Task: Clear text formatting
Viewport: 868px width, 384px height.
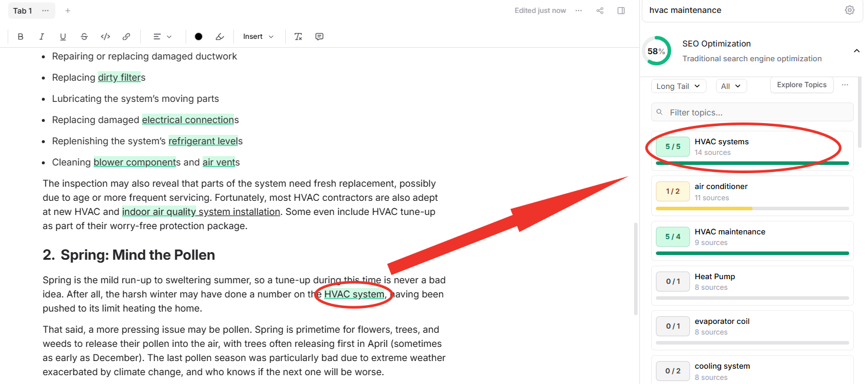Action: [x=298, y=37]
